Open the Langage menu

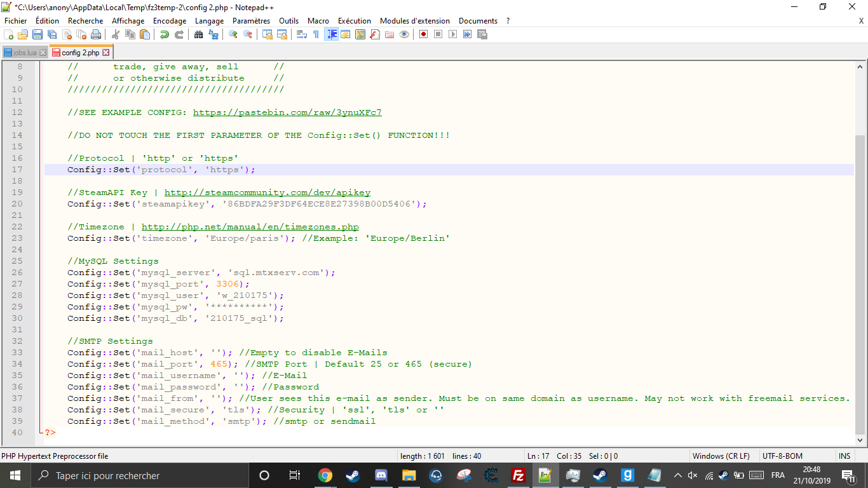point(209,21)
